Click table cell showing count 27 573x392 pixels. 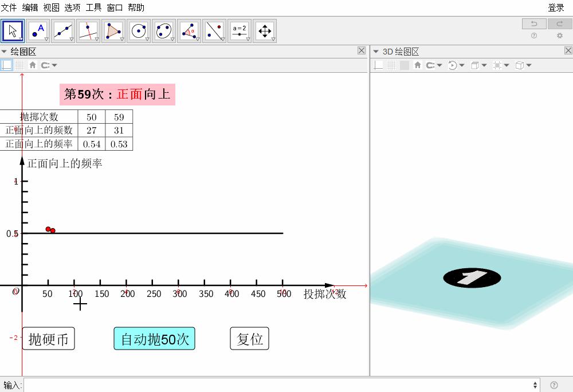pyautogui.click(x=92, y=131)
